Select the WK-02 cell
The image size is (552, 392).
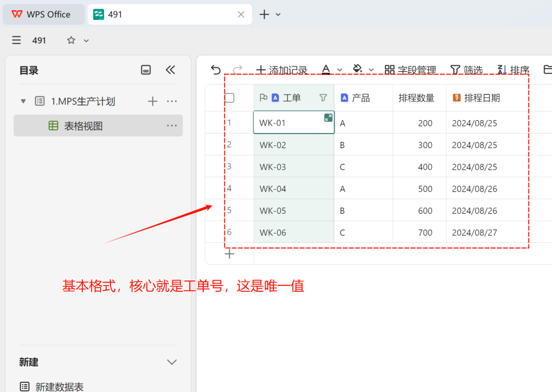294,145
